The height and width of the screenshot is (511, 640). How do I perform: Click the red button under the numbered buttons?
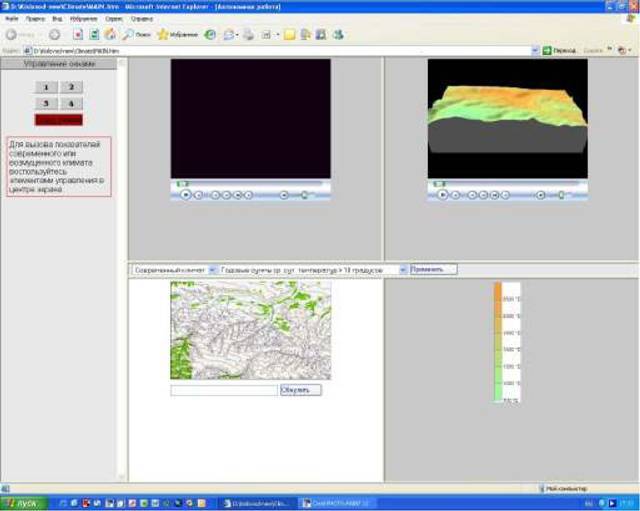(x=59, y=120)
